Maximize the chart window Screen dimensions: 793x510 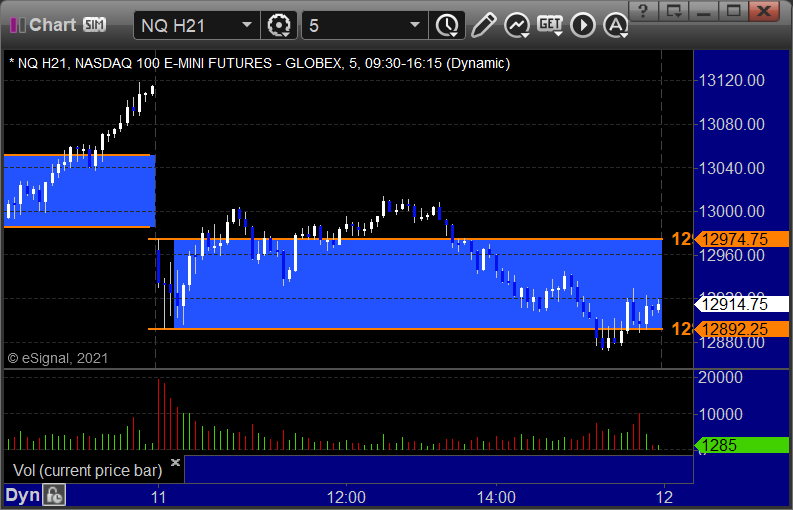click(734, 11)
